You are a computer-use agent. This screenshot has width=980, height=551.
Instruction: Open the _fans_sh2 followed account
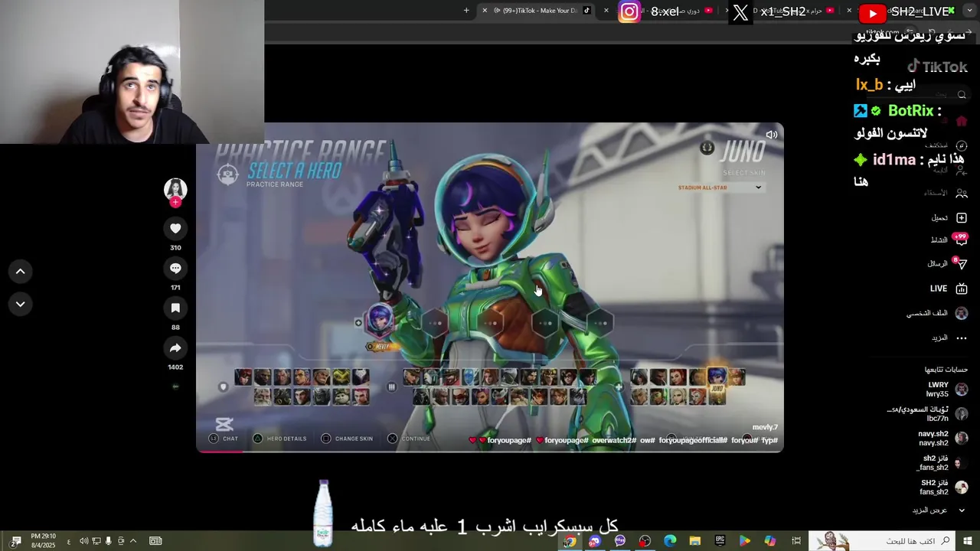tap(942, 463)
